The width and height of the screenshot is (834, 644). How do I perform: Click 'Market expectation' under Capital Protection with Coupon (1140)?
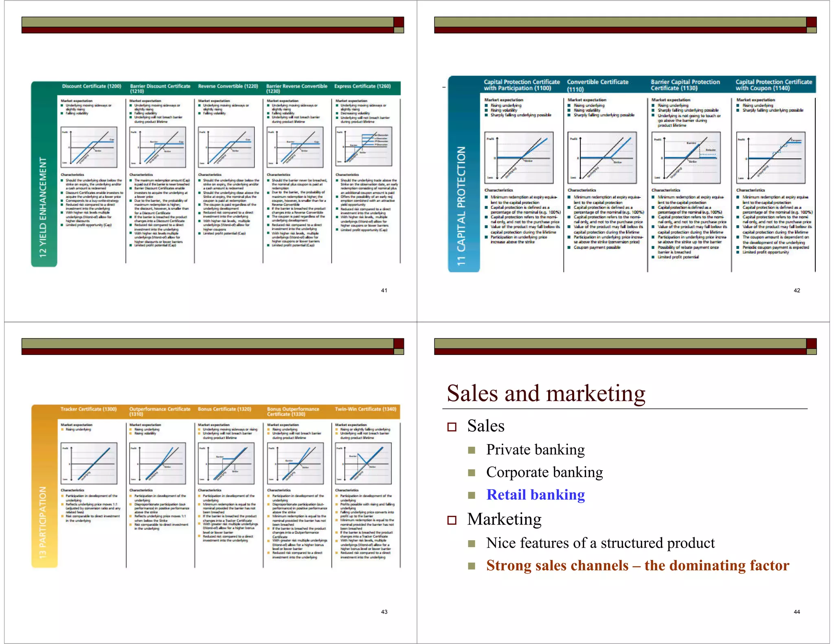755,100
